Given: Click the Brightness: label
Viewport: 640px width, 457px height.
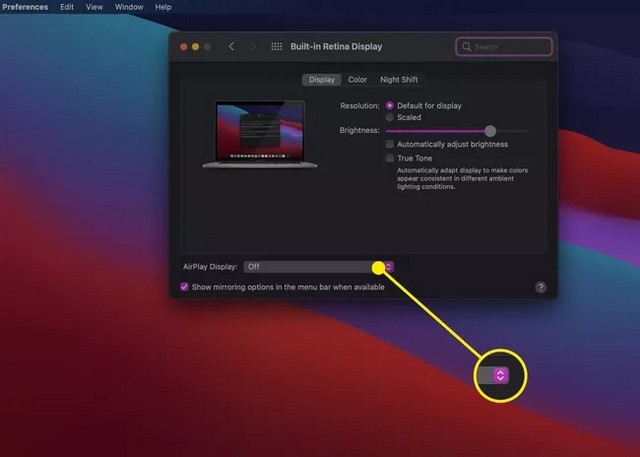Looking at the screenshot, I should [359, 130].
